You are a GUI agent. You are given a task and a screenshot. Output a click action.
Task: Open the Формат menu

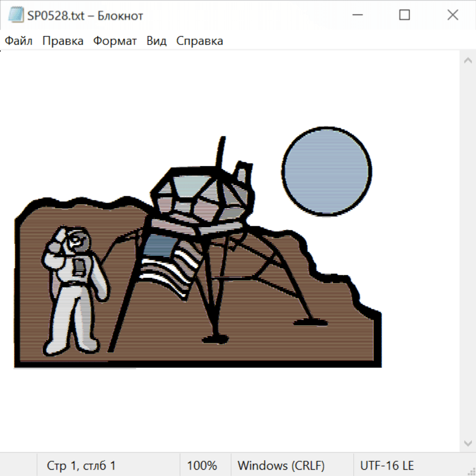pos(115,41)
